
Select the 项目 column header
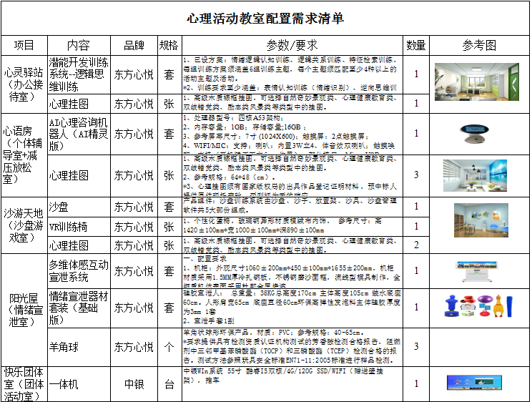[24, 45]
